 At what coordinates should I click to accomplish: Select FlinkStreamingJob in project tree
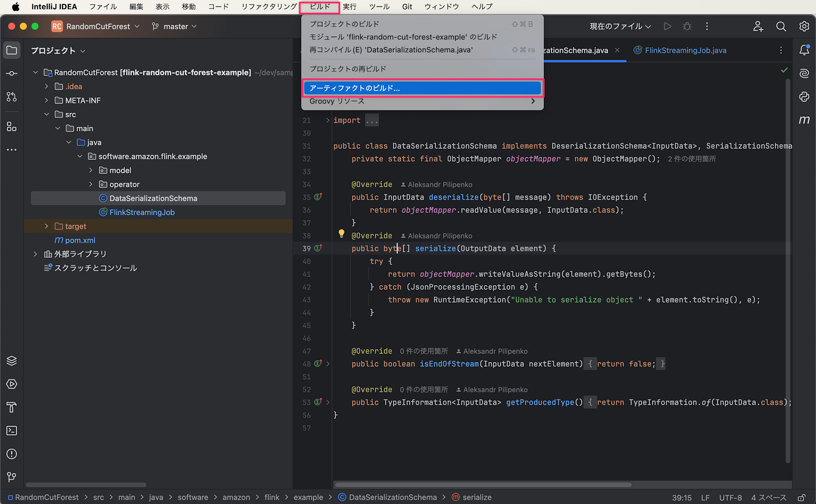pos(142,212)
